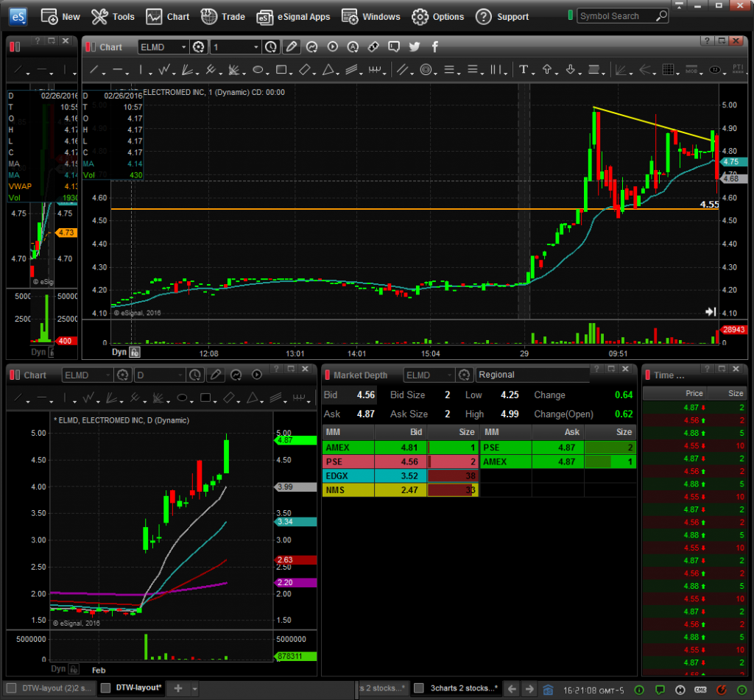The height and width of the screenshot is (700, 754).
Task: Open the Tools menu
Action: click(113, 17)
